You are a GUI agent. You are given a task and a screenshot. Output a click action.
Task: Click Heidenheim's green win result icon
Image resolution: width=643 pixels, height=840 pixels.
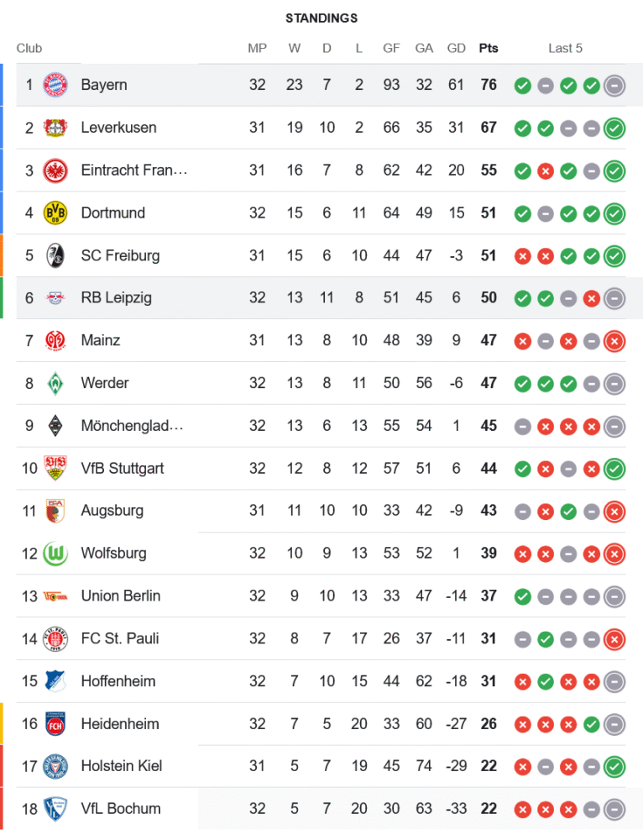(592, 723)
